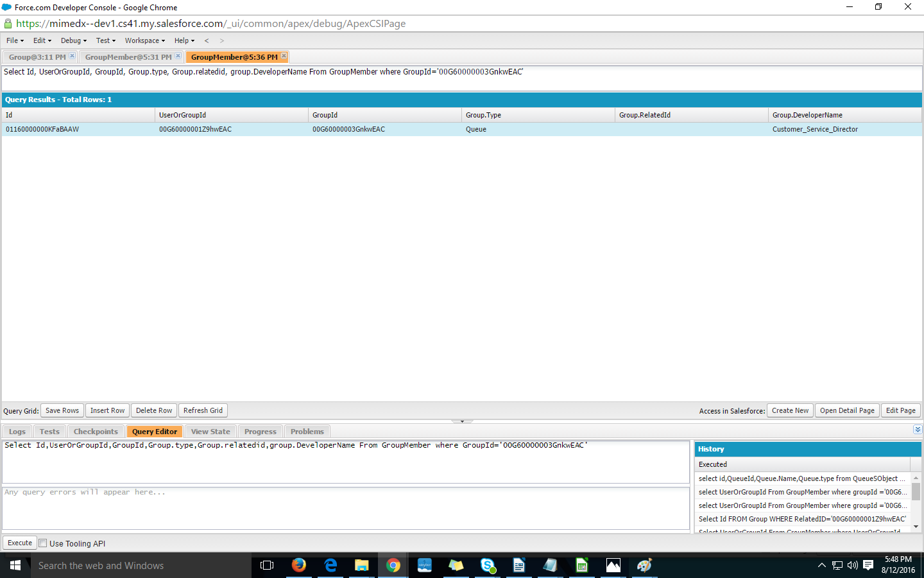Click Open Detail Page button

click(x=847, y=410)
